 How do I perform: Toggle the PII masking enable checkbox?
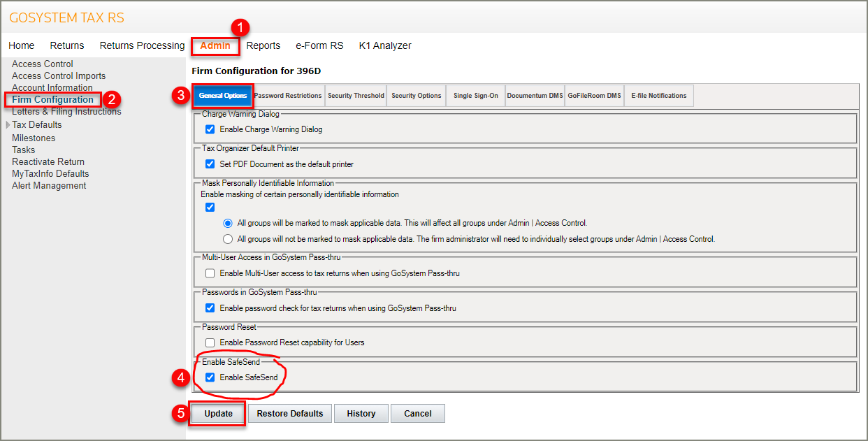click(210, 208)
